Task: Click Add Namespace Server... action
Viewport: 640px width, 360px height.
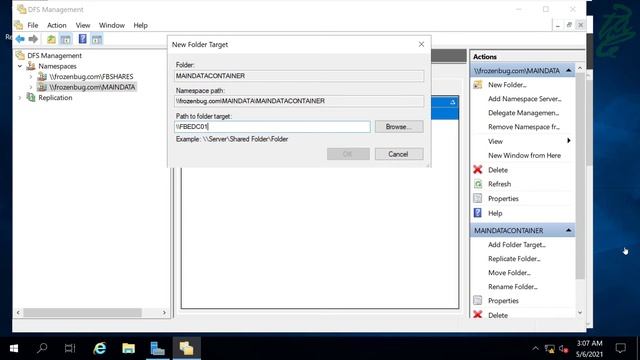Action: click(x=524, y=99)
